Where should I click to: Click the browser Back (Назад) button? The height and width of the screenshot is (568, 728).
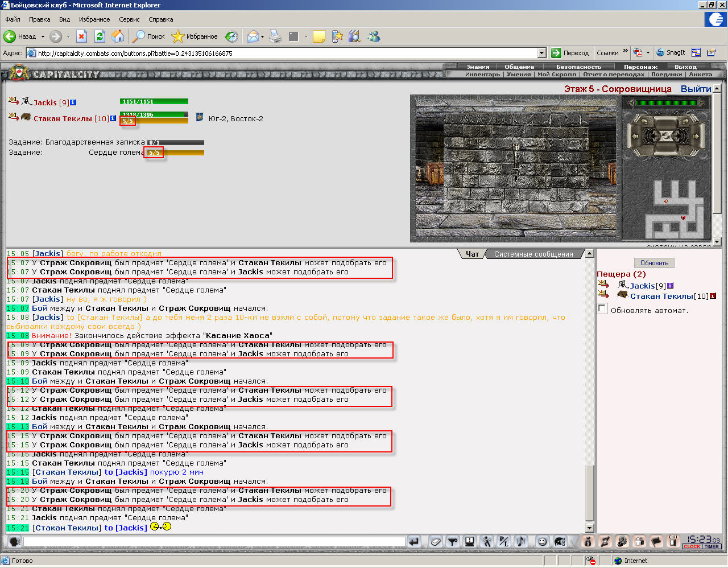(20, 36)
